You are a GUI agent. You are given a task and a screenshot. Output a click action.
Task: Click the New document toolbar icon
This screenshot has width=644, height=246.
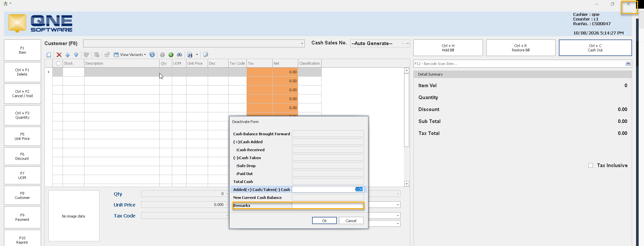(x=49, y=55)
